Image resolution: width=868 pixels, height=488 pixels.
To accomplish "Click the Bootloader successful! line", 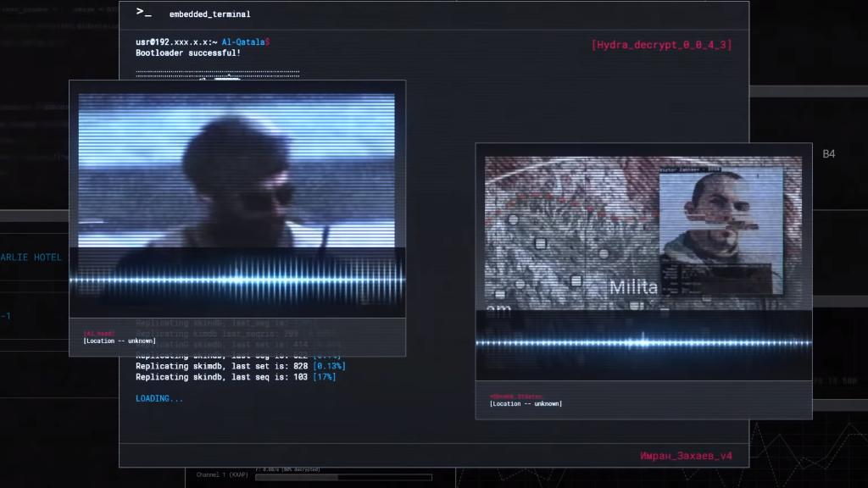I will click(x=188, y=53).
